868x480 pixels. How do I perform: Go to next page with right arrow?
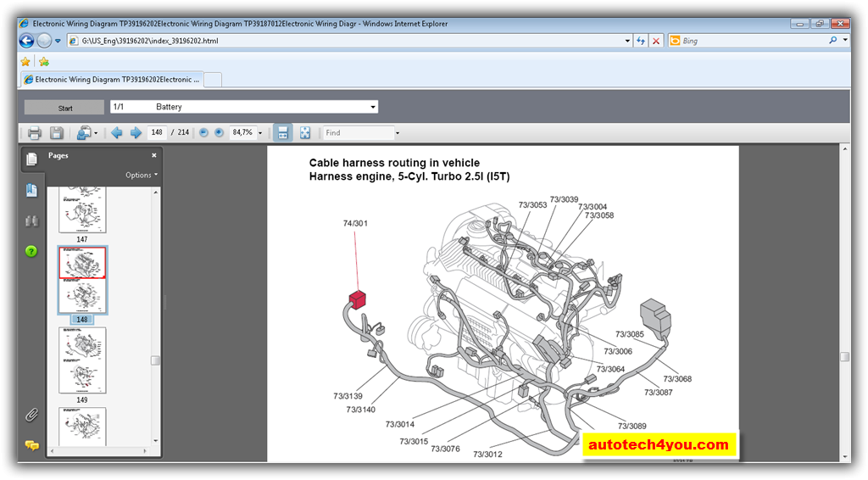point(136,133)
